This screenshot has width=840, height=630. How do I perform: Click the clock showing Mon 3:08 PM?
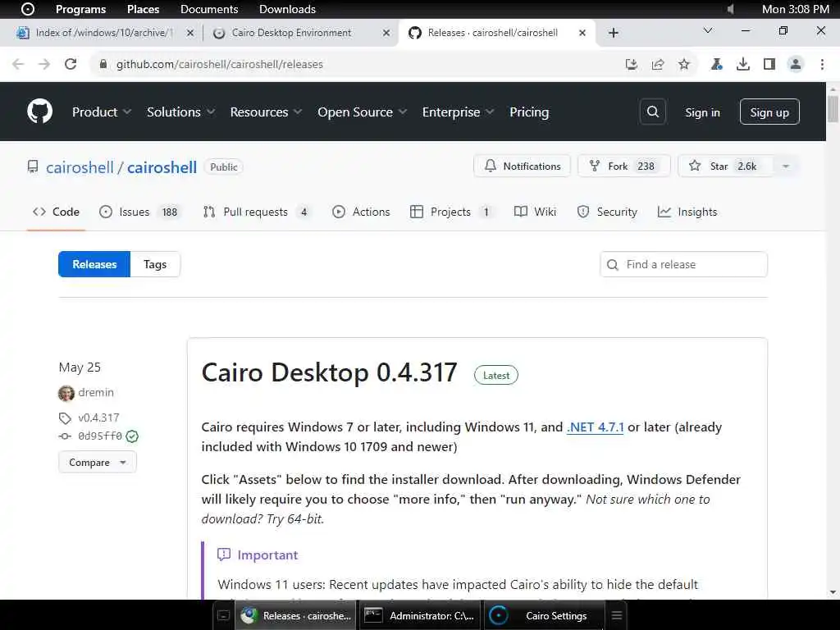coord(796,9)
